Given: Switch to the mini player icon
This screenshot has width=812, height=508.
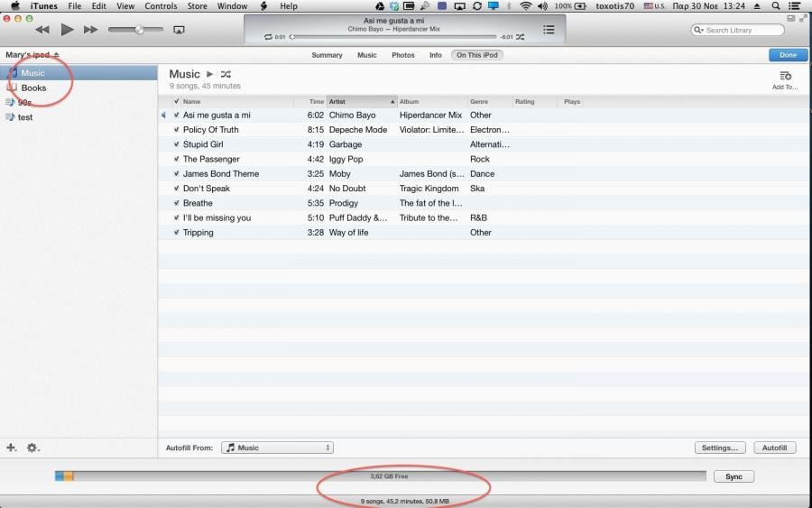Looking at the screenshot, I should [x=790, y=18].
